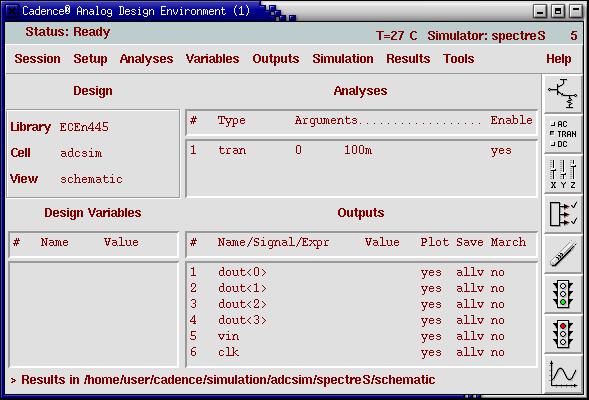Open the Outputs menu
Viewport: 589px width, 400px height.
click(276, 59)
